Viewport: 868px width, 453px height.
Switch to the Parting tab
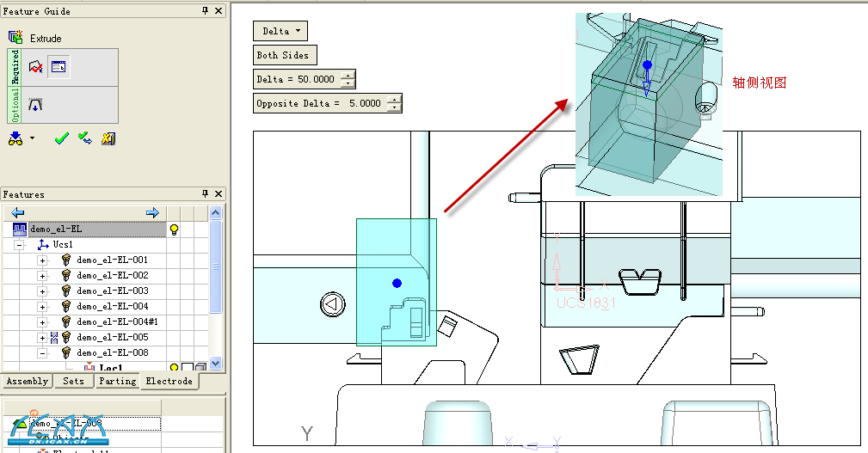click(117, 381)
